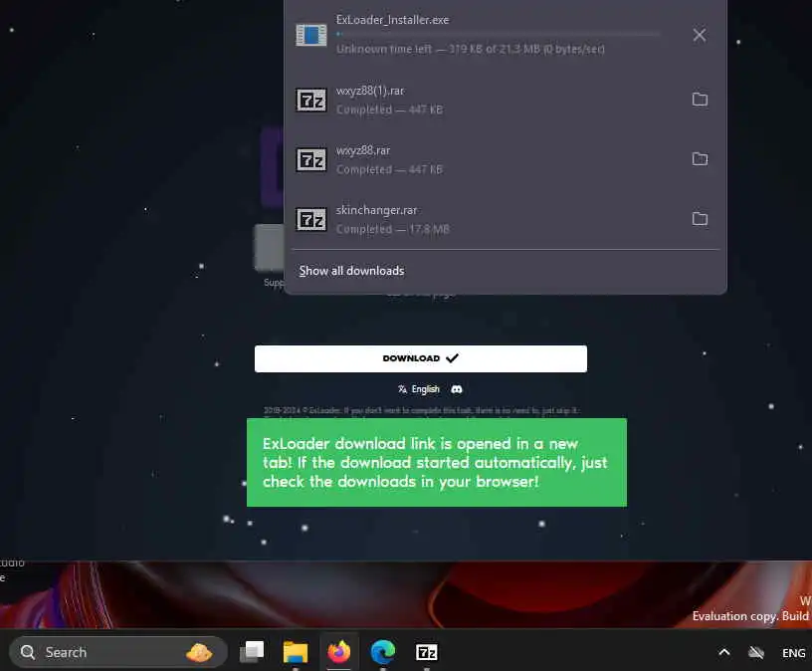Select the skinchanger.rar download entry
The image size is (812, 671).
point(506,219)
